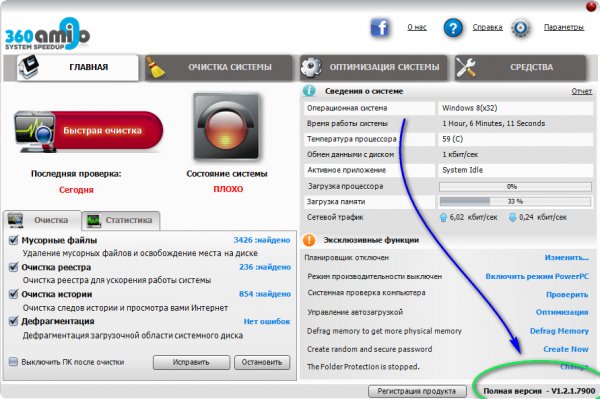The width and height of the screenshot is (600, 399).
Task: Click the Windows 8(x32) value
Action: (470, 108)
